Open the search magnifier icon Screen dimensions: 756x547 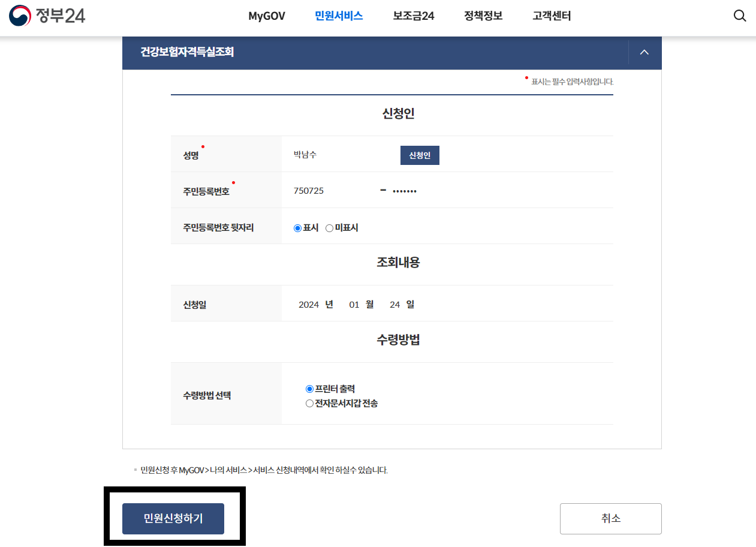point(740,16)
